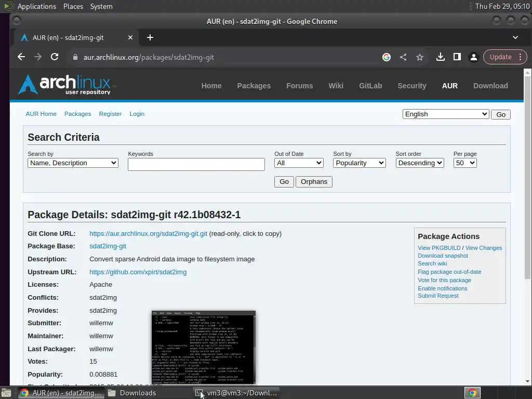The image size is (532, 399).
Task: Click the show desktop taskbar icon
Action: (x=6, y=393)
